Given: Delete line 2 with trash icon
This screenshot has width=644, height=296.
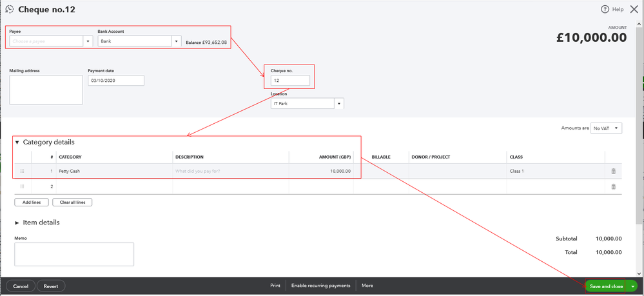Looking at the screenshot, I should pyautogui.click(x=613, y=186).
